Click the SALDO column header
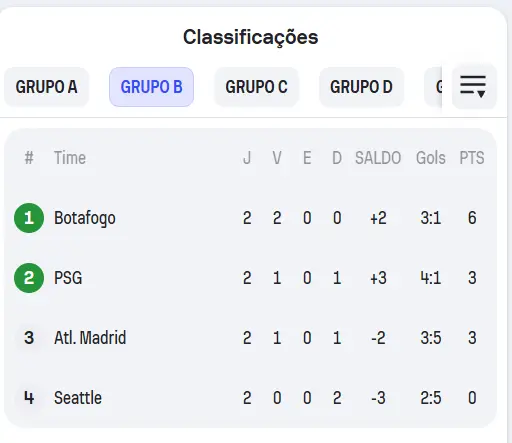This screenshot has width=512, height=443. [x=378, y=158]
